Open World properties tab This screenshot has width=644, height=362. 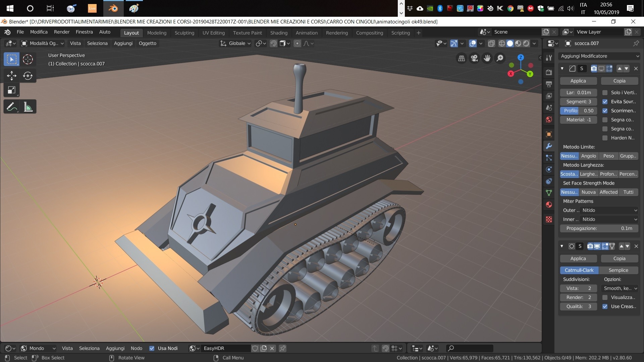pos(549,120)
